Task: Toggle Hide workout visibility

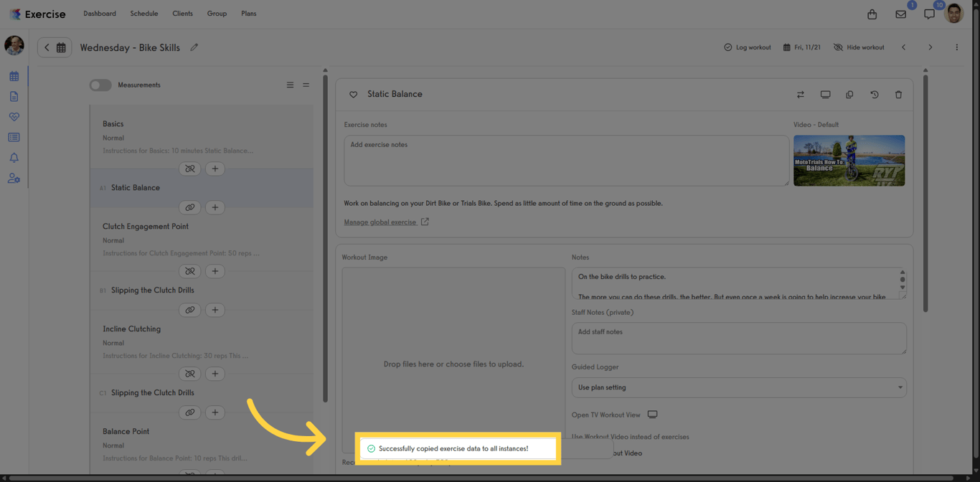Action: pos(859,47)
